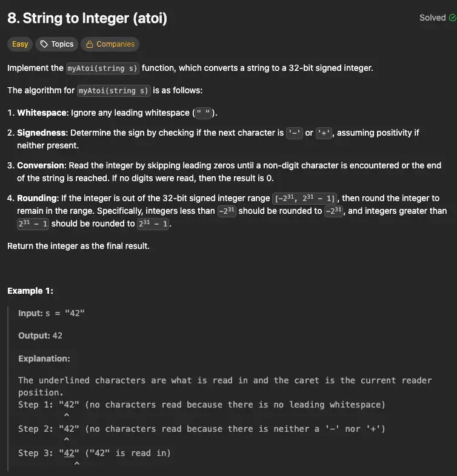Click the "String to Integer (atoi)" problem title

click(x=87, y=18)
